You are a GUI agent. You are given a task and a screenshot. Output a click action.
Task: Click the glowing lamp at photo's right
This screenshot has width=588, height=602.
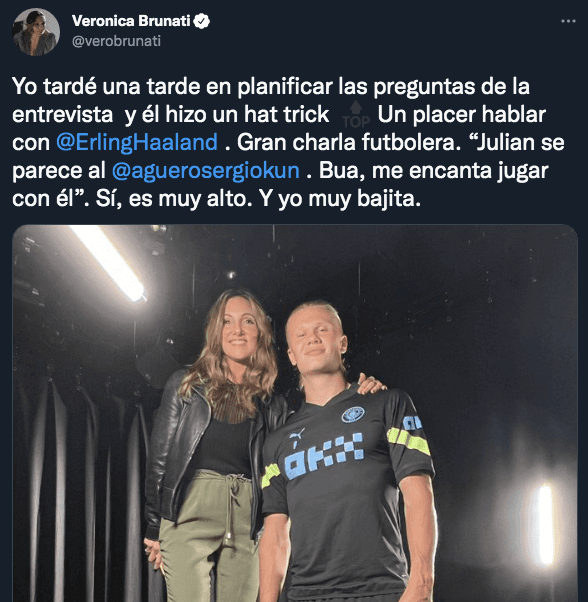[545, 524]
